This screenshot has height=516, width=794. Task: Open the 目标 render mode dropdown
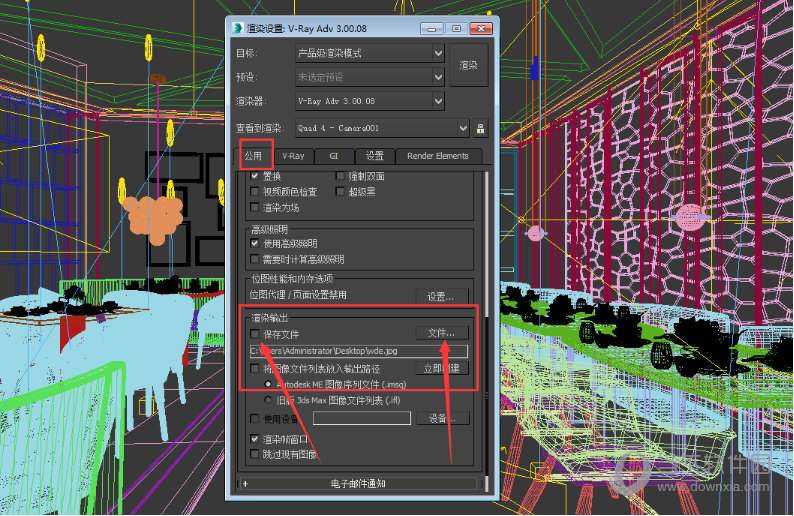pos(370,53)
